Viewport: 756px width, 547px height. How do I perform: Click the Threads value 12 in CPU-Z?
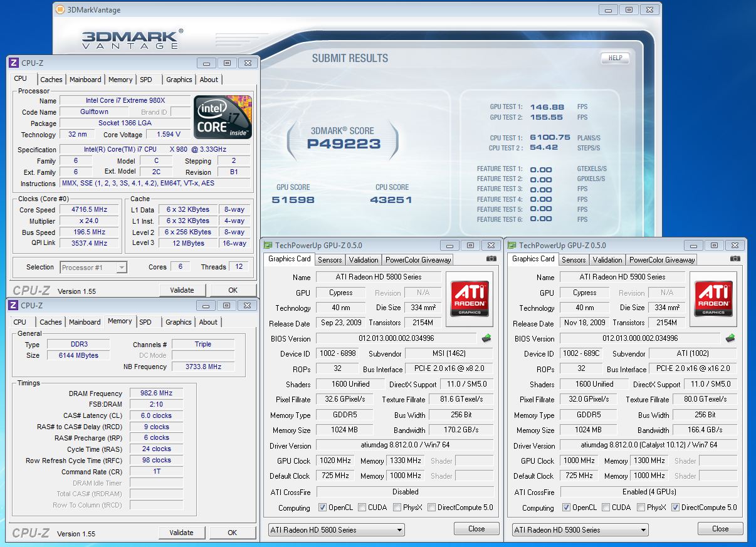(239, 266)
